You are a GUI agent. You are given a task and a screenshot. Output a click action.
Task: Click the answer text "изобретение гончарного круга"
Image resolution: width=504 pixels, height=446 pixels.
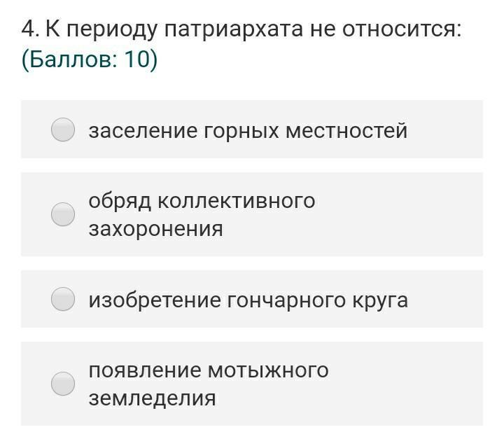[x=248, y=300]
